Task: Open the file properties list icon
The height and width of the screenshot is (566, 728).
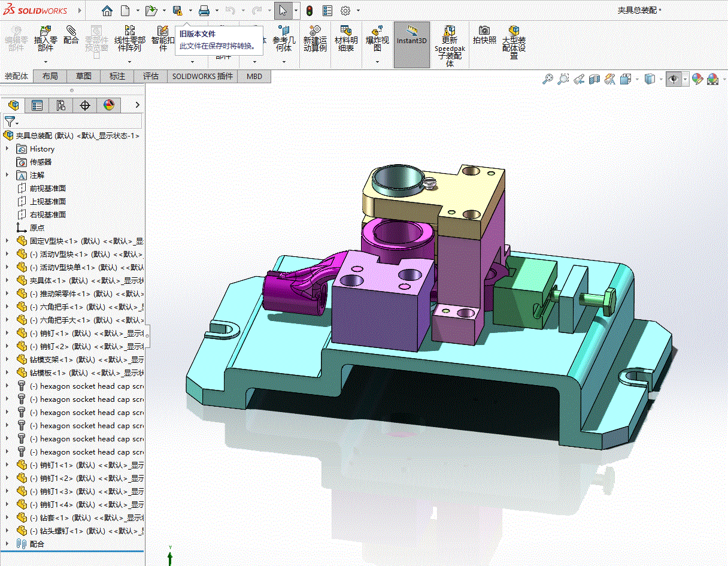Action: click(x=327, y=11)
